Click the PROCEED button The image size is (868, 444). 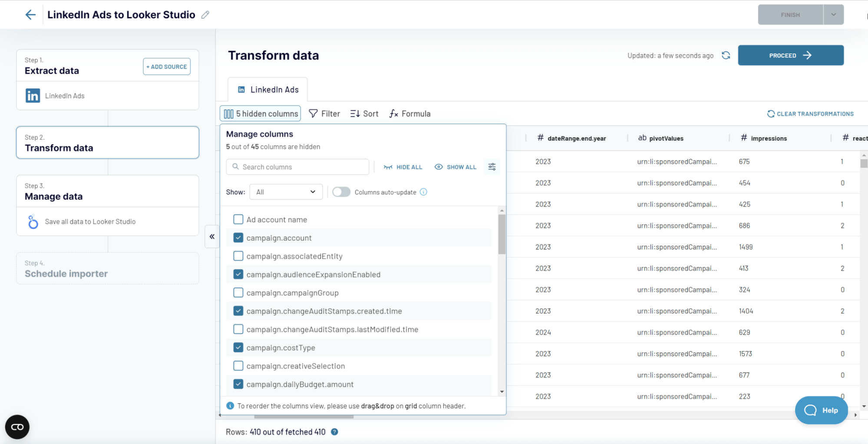[791, 55]
